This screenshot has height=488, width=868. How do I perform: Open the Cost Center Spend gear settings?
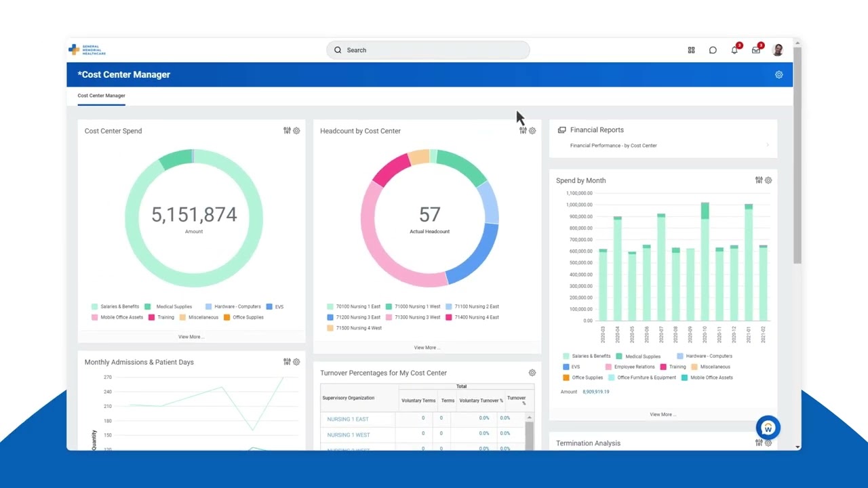296,131
